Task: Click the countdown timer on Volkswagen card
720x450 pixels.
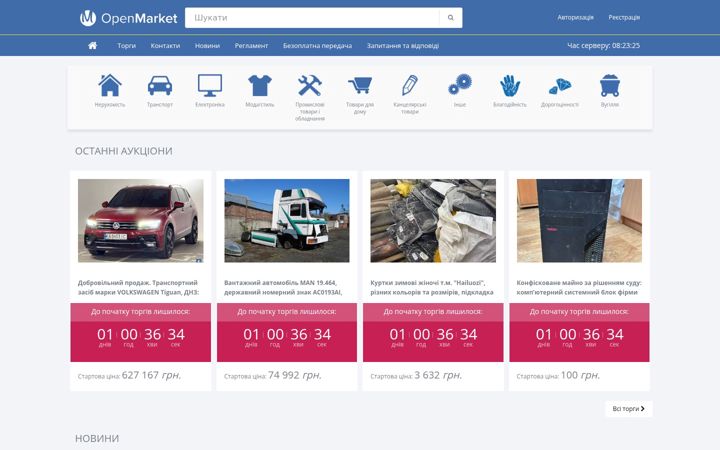Action: [141, 337]
